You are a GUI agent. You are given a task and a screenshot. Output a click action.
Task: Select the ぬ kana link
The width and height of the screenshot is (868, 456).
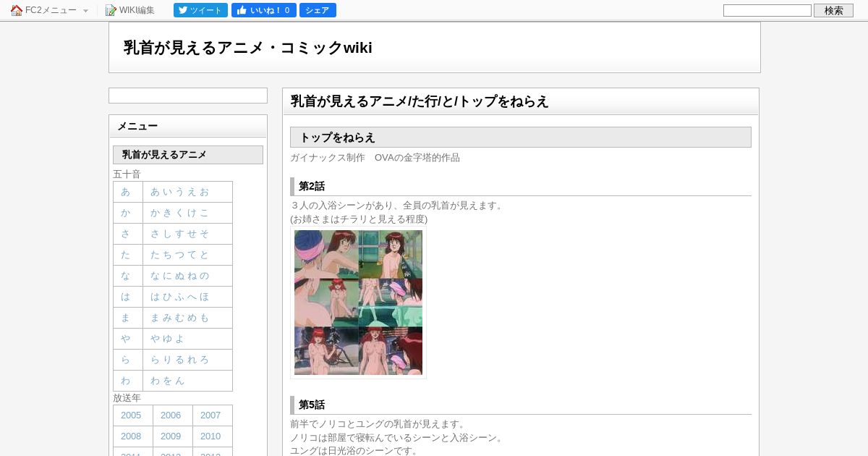pos(179,276)
